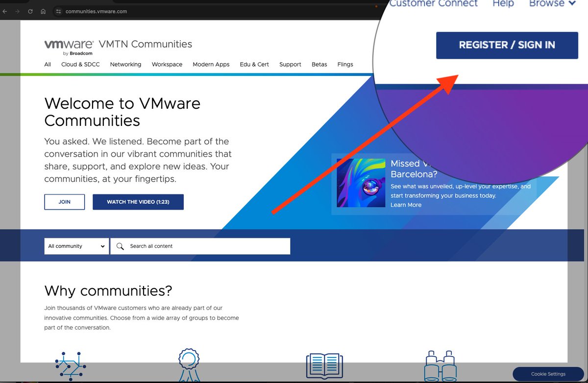The width and height of the screenshot is (588, 383).
Task: Select the Networking nav item
Action: [x=125, y=64]
